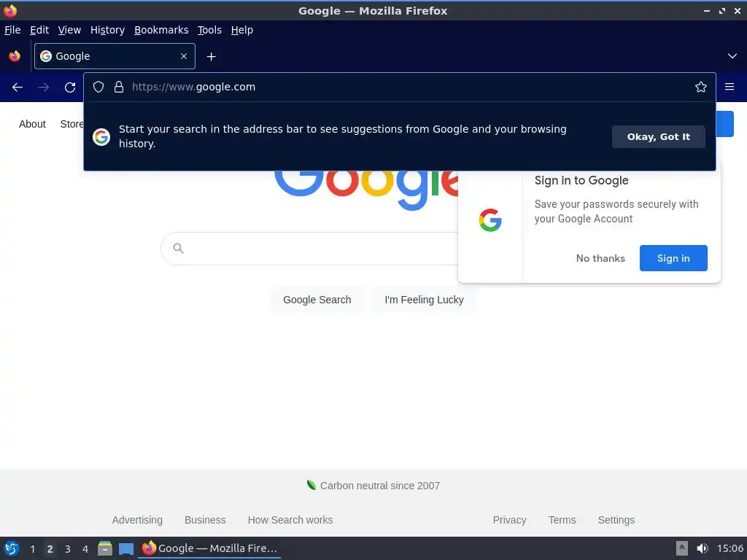Image resolution: width=747 pixels, height=560 pixels.
Task: Click the show desktop taskbar icon
Action: coord(125,549)
